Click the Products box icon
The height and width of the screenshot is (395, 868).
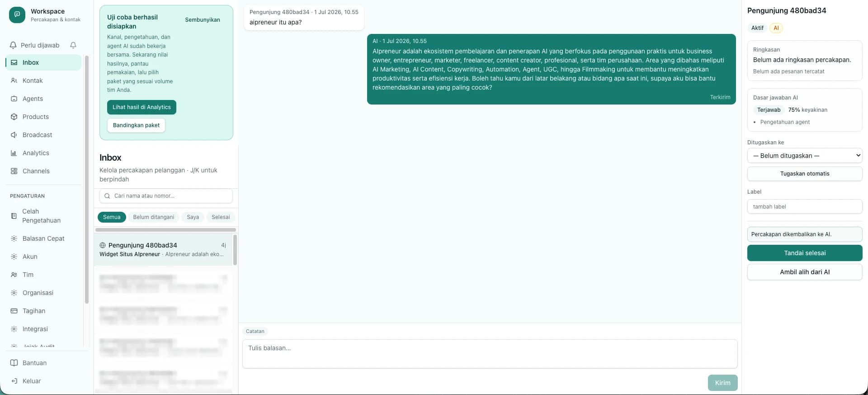(14, 117)
